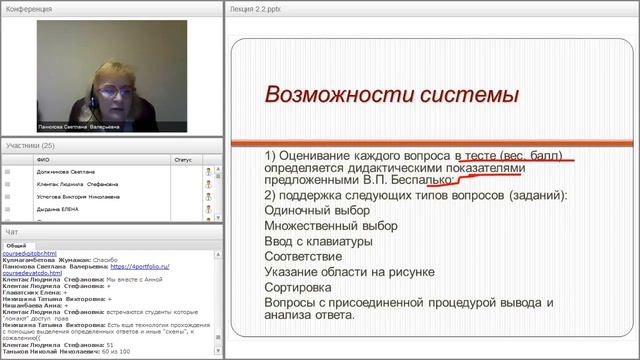Toggle the status square for Должникова Светлана
This screenshot has height=360, width=640.
7,172
